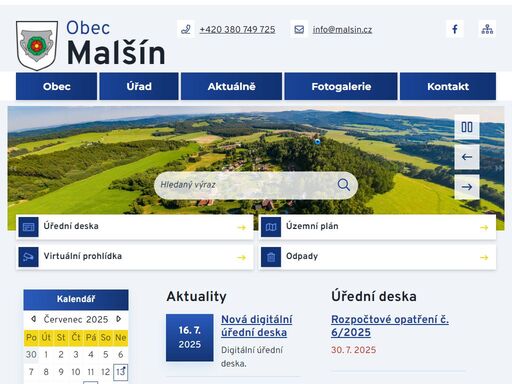The height and width of the screenshot is (384, 512).
Task: Click the Odpady tile label
Action: point(302,256)
